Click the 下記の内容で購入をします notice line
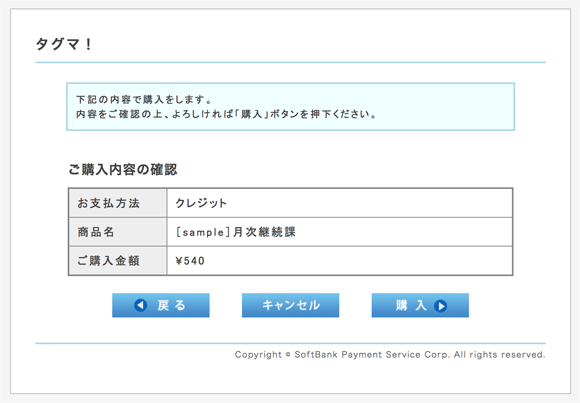 coord(144,100)
